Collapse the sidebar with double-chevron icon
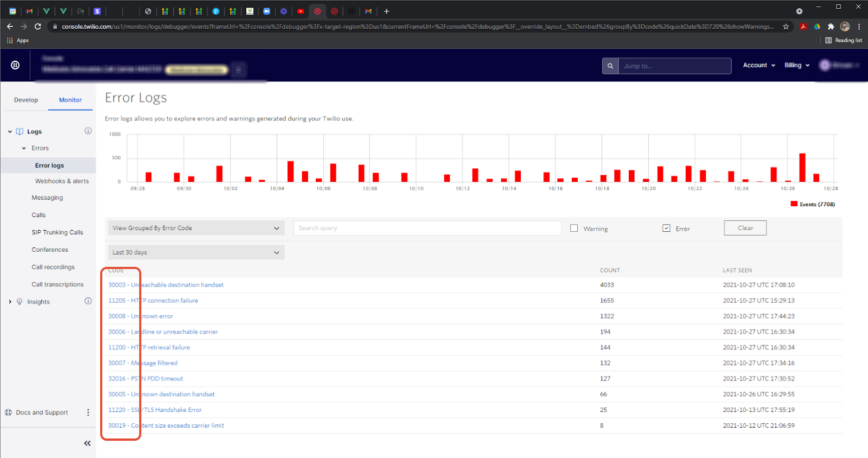Image resolution: width=868 pixels, height=458 pixels. pos(87,443)
